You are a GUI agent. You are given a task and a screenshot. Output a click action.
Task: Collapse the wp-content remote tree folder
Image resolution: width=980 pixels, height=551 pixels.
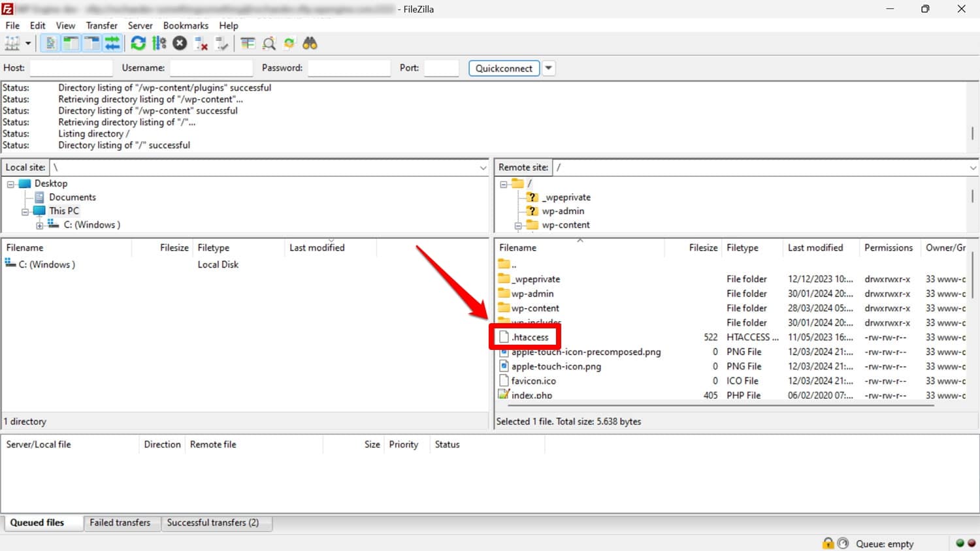point(518,226)
